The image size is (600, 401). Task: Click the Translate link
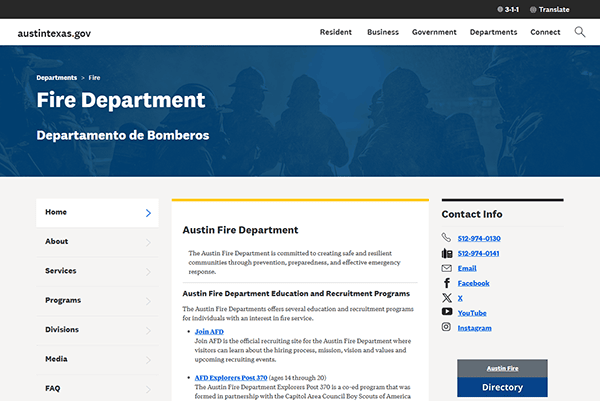pyautogui.click(x=554, y=10)
